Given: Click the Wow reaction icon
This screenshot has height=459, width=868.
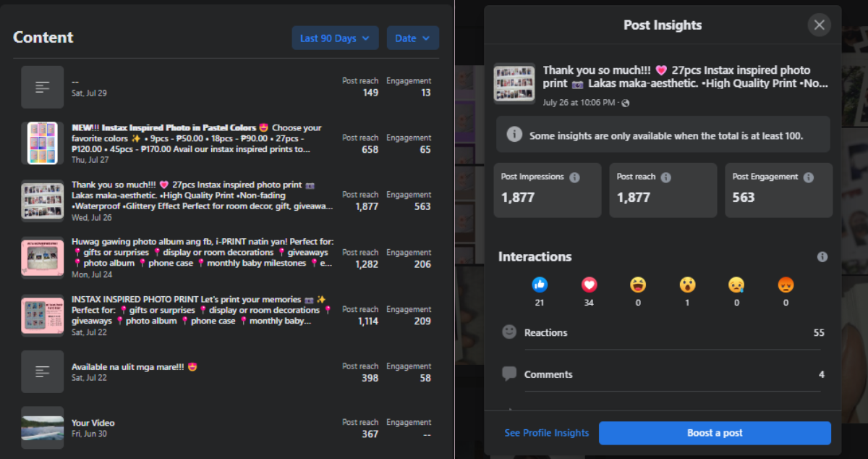Looking at the screenshot, I should [x=687, y=285].
